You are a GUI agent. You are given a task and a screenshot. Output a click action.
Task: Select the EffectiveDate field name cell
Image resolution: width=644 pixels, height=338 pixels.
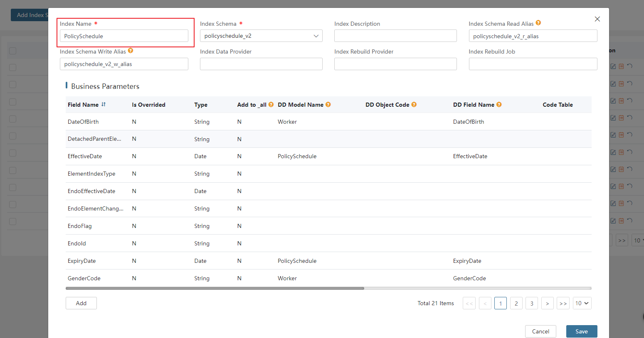(85, 156)
